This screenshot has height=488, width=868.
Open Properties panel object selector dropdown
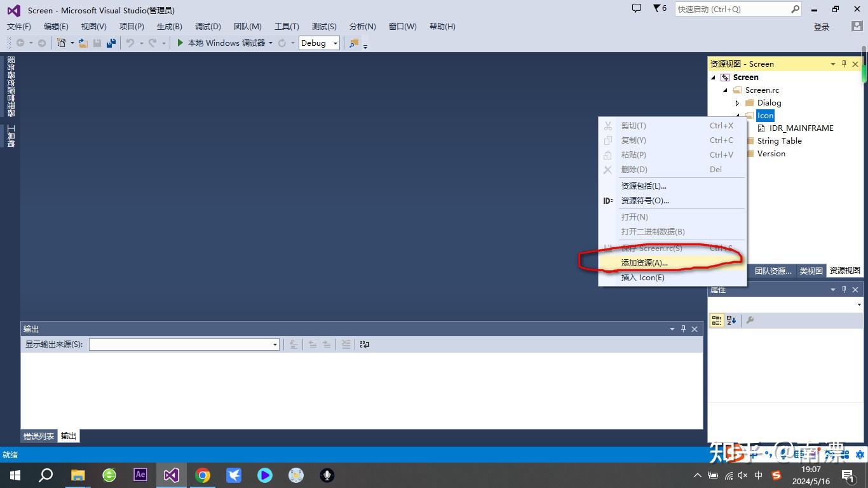coord(858,305)
